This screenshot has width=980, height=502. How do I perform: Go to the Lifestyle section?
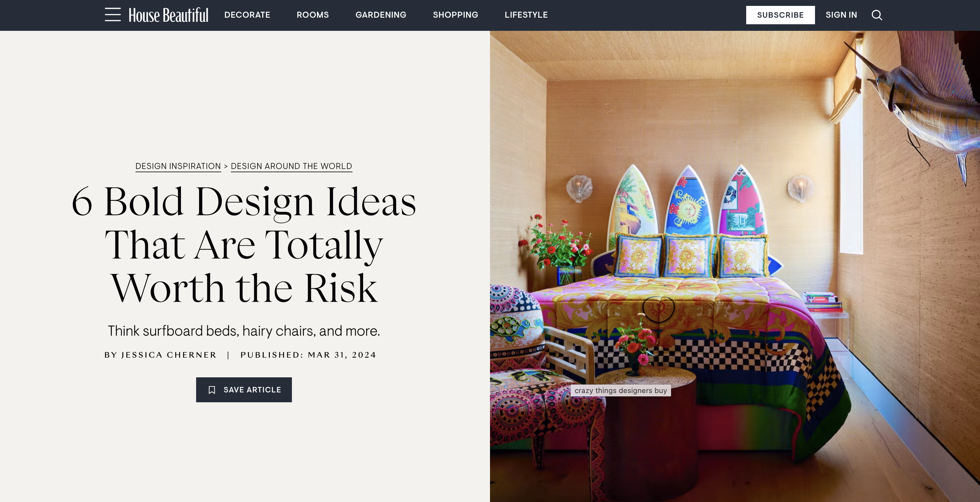coord(526,15)
